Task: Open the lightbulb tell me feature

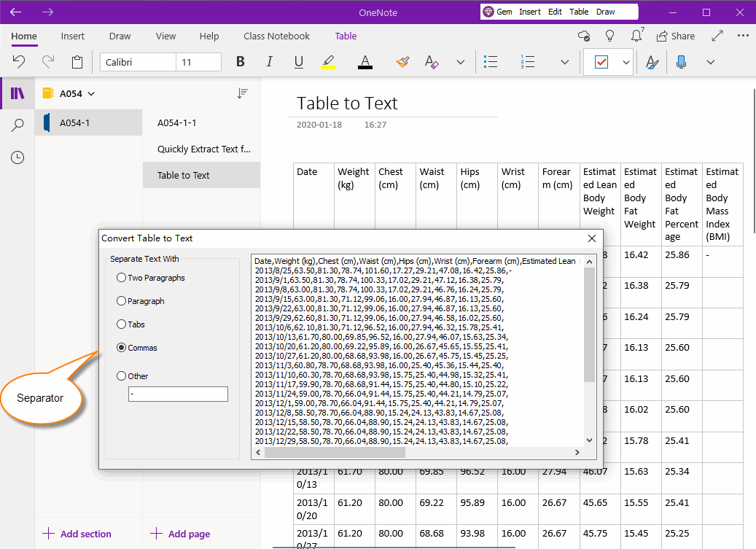Action: [610, 36]
